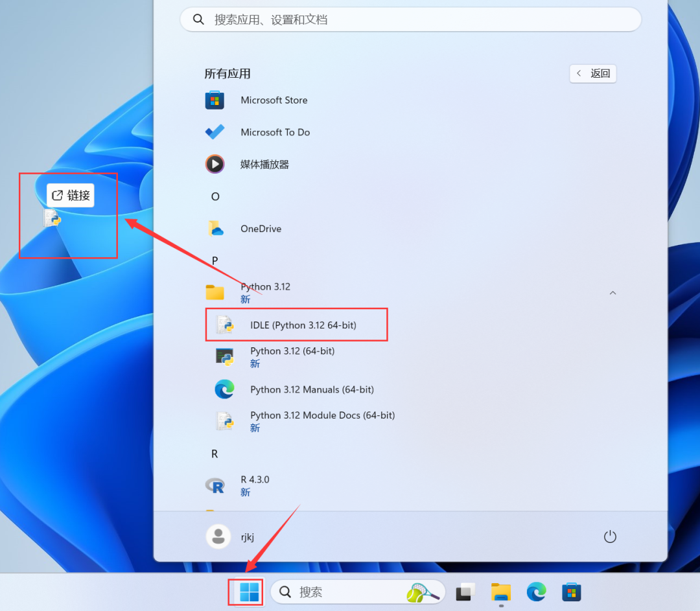Screen dimensions: 700x611
Task: Jump to letter P section header
Action: [x=215, y=260]
